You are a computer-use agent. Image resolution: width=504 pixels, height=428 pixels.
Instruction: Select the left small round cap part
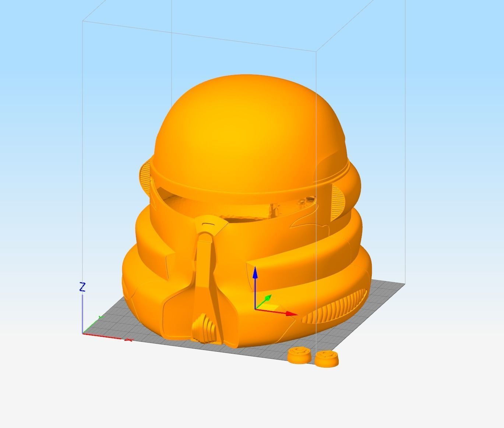point(299,356)
